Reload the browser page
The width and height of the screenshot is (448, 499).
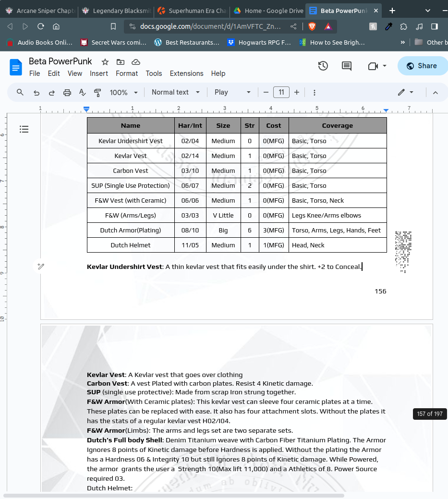coord(41,26)
